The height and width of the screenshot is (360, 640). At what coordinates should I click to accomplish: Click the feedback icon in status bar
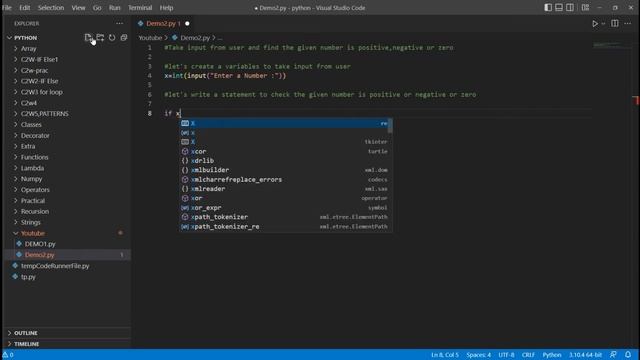[x=613, y=355]
